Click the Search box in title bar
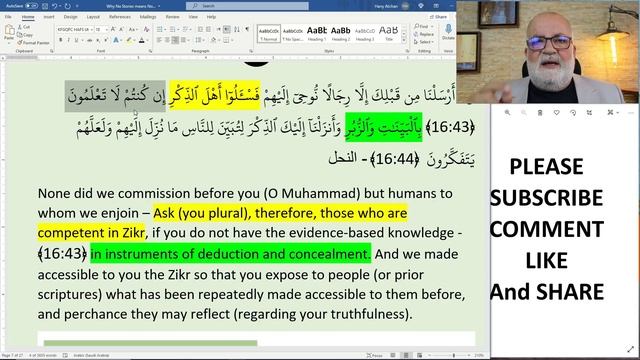Image resolution: width=640 pixels, height=360 pixels. (247, 6)
